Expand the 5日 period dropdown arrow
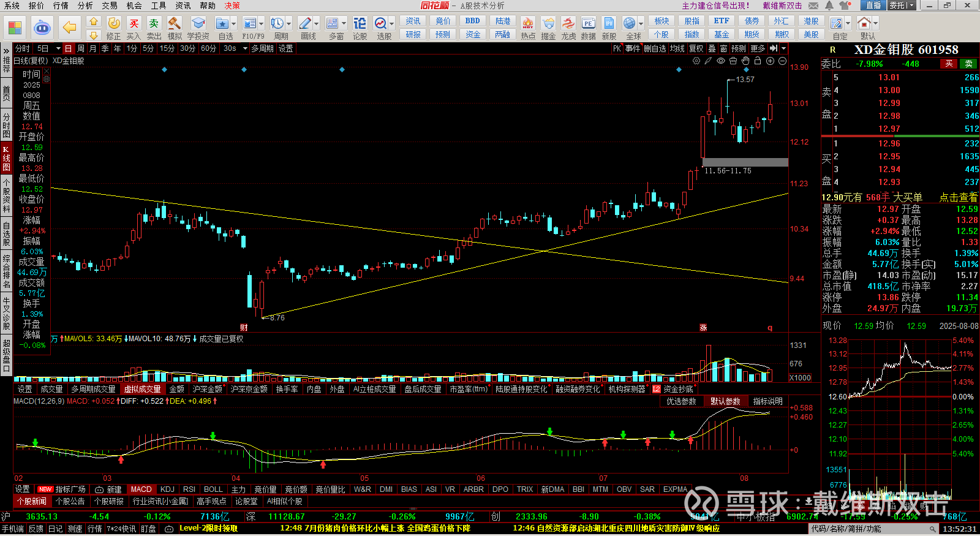 pyautogui.click(x=58, y=48)
